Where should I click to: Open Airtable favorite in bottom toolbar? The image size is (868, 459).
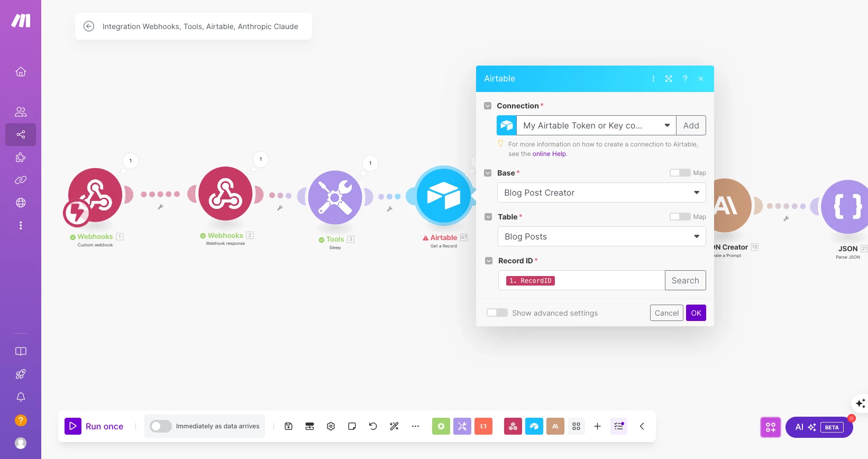pos(534,426)
